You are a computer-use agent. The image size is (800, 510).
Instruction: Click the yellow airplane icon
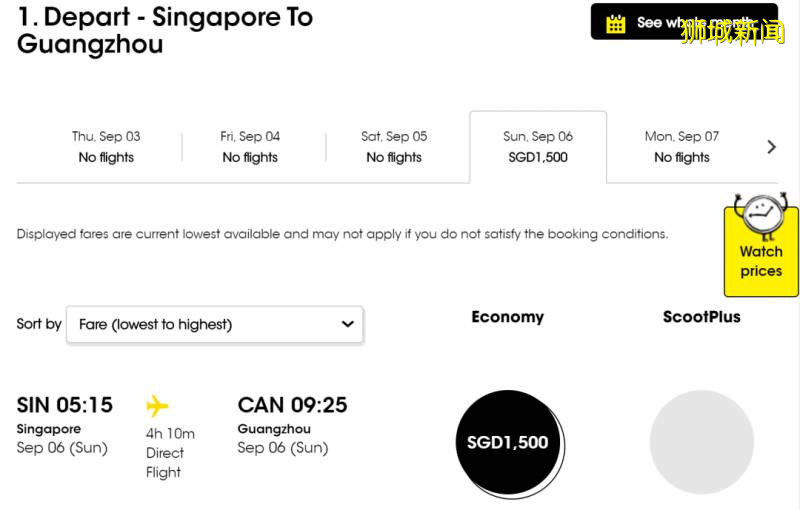[x=157, y=406]
